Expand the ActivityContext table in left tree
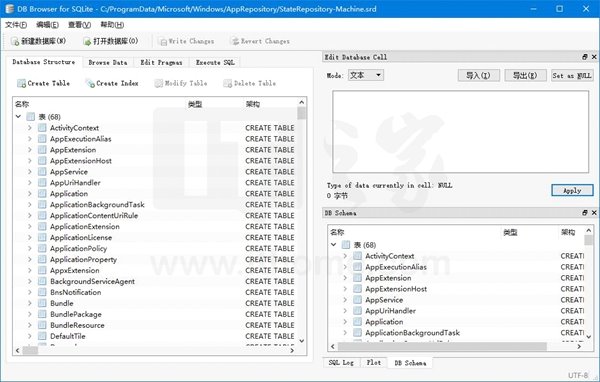Screen dimensions: 600x382 (x=30, y=128)
